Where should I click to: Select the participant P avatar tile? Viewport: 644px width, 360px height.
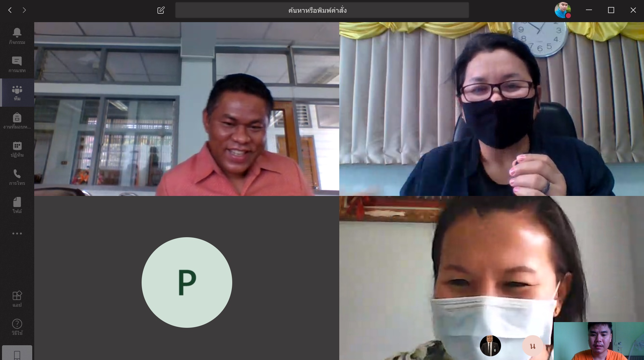coord(187,282)
